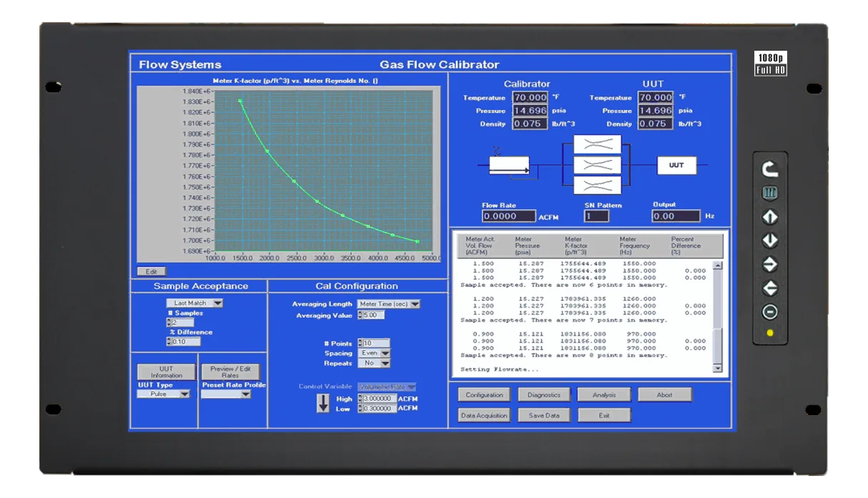The image size is (868, 498).
Task: Click the log scrollbar thumb
Action: [x=718, y=346]
